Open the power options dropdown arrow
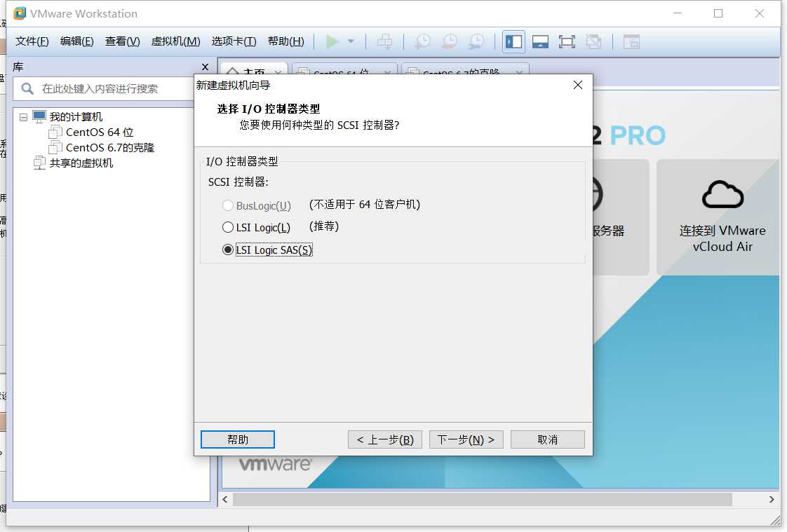Image resolution: width=787 pixels, height=532 pixels. pyautogui.click(x=351, y=41)
